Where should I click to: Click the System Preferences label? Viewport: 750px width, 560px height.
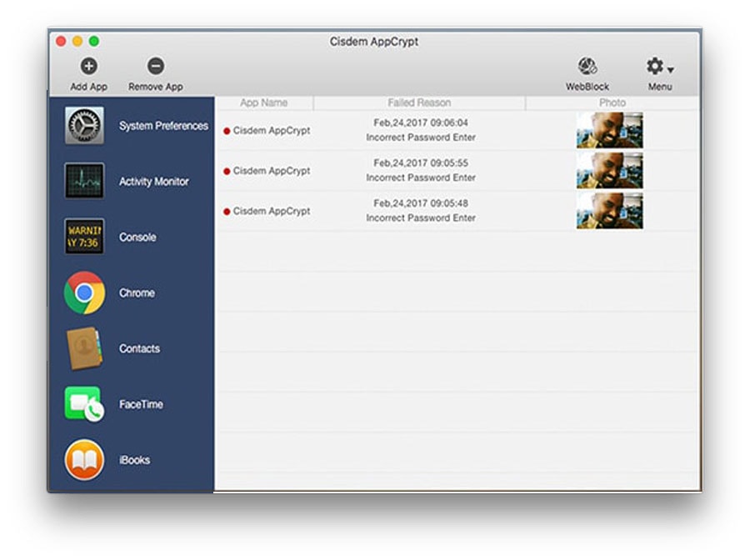click(163, 126)
